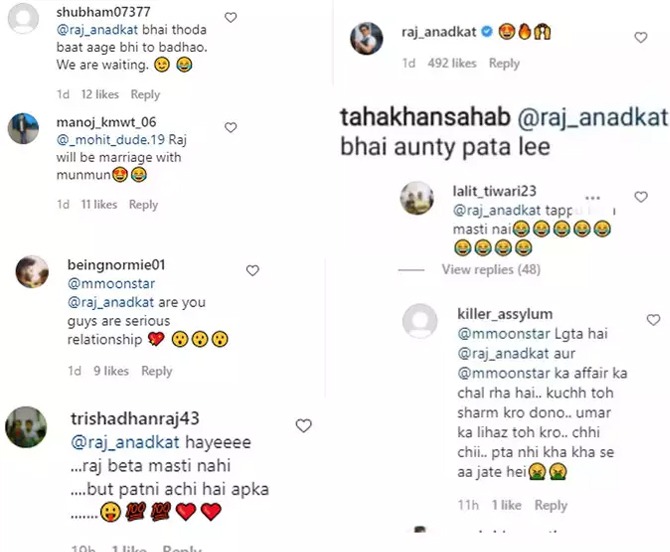Tap heart on beingnormie01's comment

tap(253, 270)
